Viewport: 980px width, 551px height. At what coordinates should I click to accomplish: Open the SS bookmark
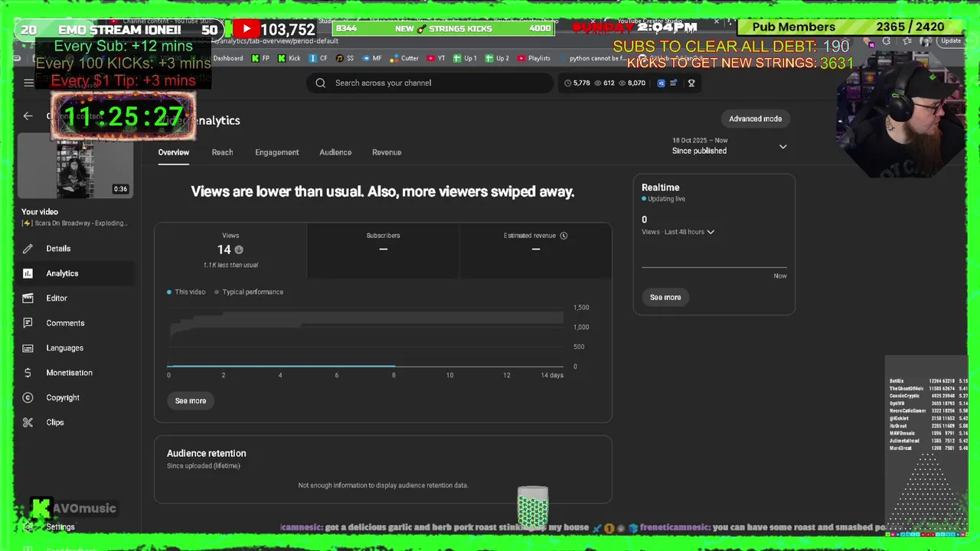tap(345, 58)
